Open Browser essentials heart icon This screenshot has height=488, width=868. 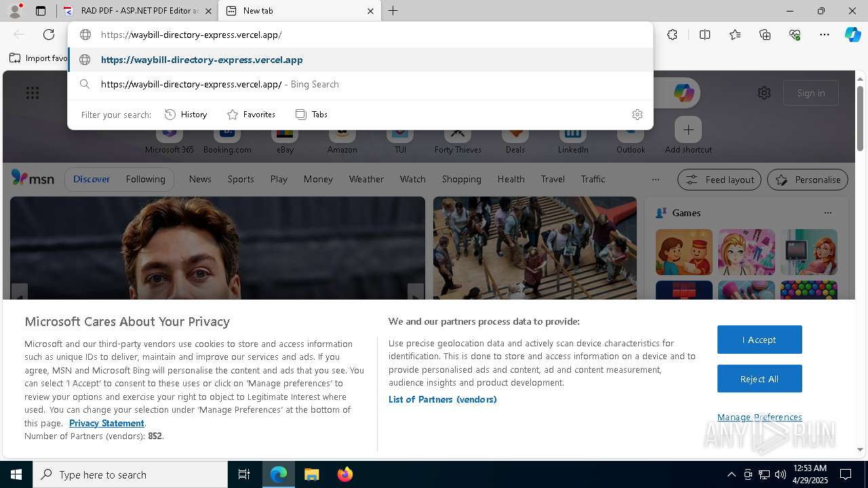[795, 35]
